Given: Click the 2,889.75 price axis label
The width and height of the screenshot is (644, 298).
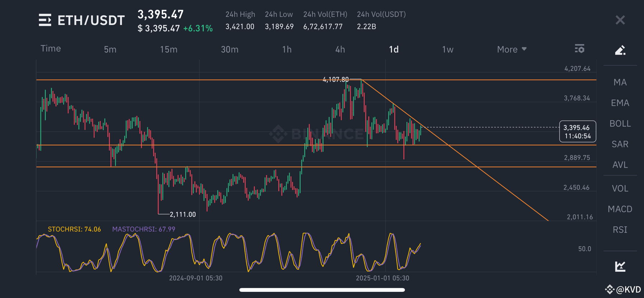Looking at the screenshot, I should pyautogui.click(x=577, y=158).
